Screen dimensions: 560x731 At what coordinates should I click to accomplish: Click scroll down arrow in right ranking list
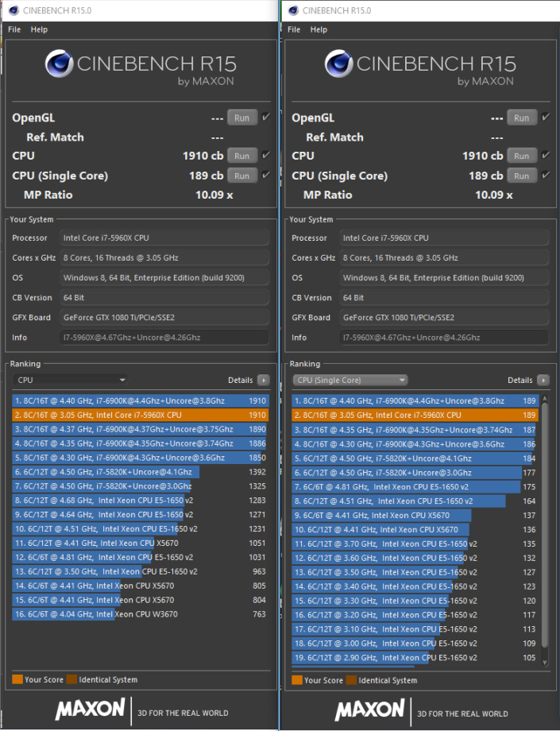[545, 662]
